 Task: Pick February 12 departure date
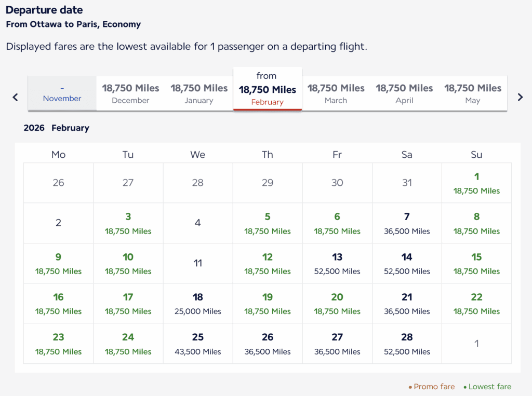click(268, 263)
